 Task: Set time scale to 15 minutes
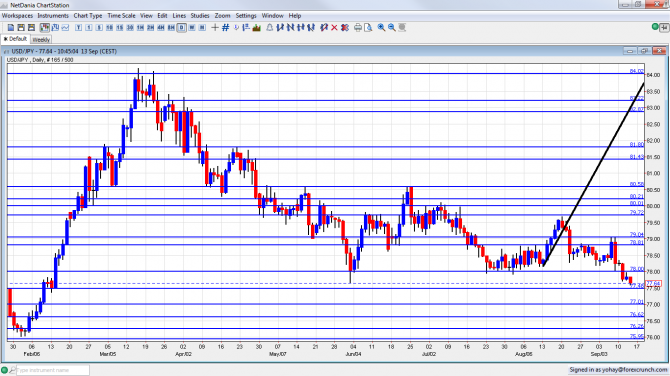(x=119, y=27)
